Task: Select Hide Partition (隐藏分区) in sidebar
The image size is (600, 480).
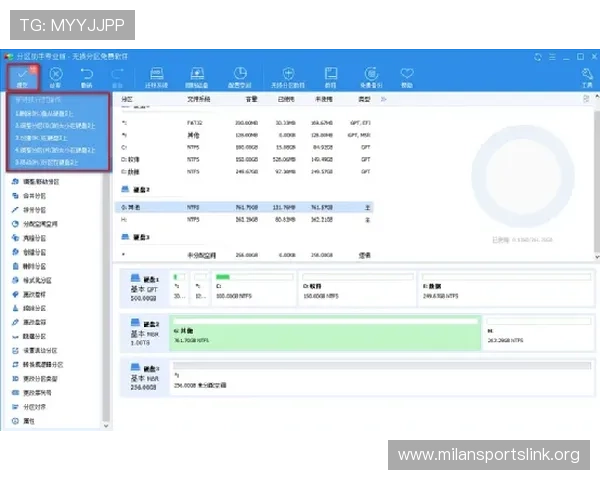Action: (x=29, y=336)
